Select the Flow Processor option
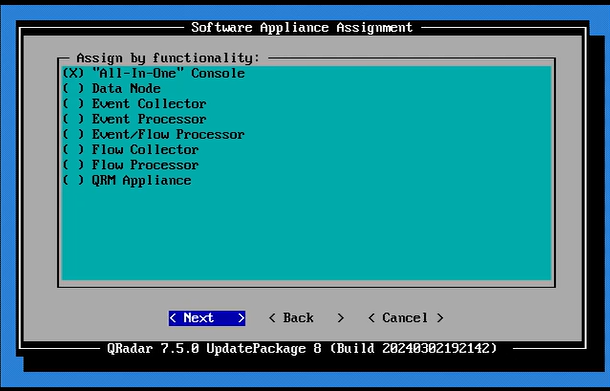The height and width of the screenshot is (391, 610). [x=131, y=165]
